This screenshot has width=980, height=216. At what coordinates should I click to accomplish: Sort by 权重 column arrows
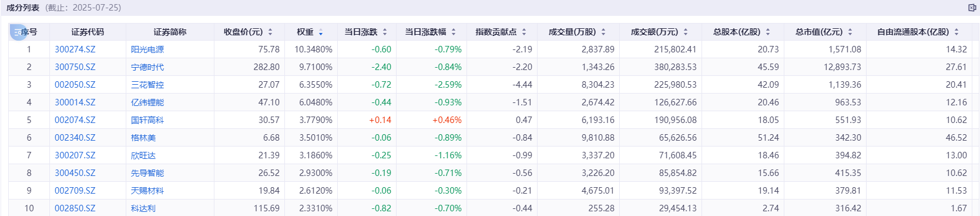coord(321,32)
